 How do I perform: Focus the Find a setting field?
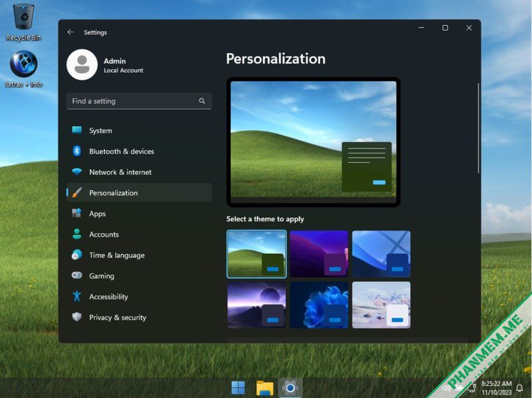(139, 101)
